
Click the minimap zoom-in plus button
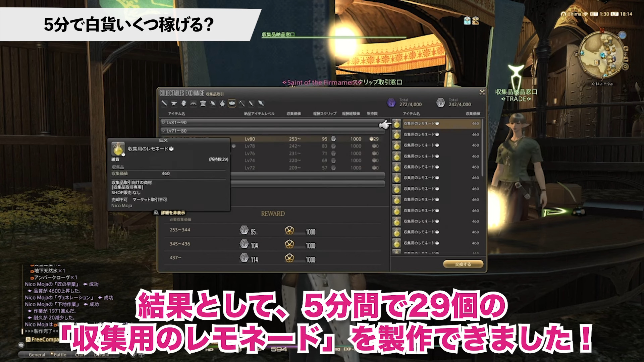point(626,49)
